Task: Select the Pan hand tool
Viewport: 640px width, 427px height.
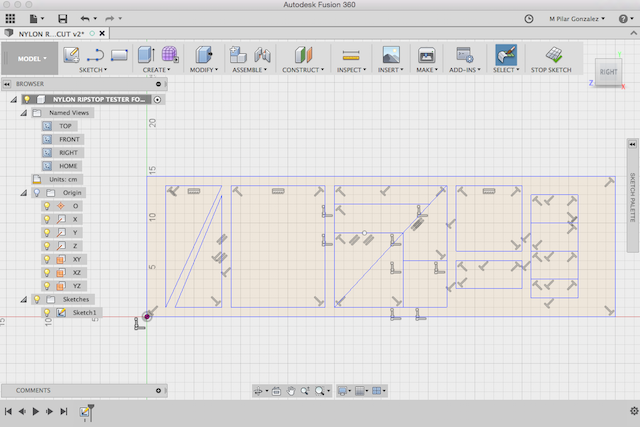Action: tap(291, 390)
